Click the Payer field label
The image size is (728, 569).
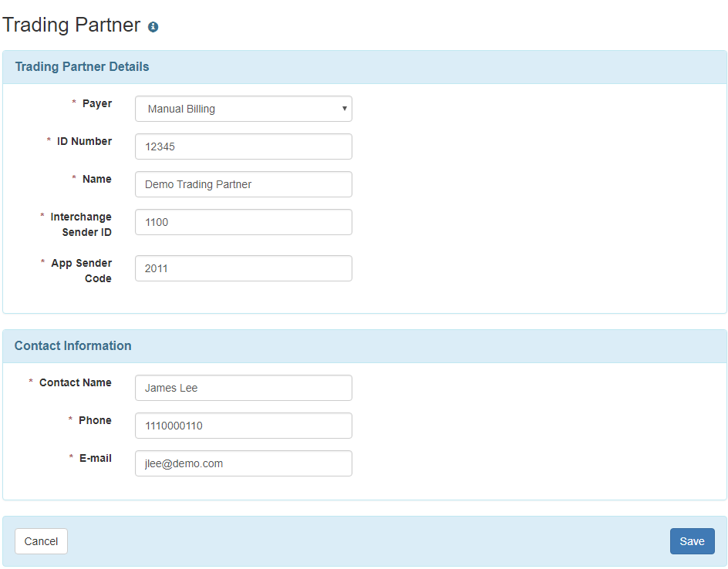[97, 103]
